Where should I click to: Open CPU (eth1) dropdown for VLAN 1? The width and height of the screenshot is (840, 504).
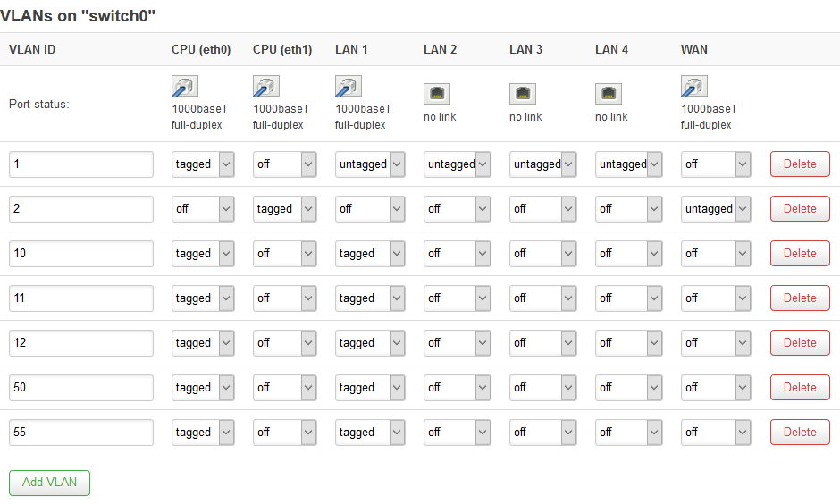[x=284, y=164]
